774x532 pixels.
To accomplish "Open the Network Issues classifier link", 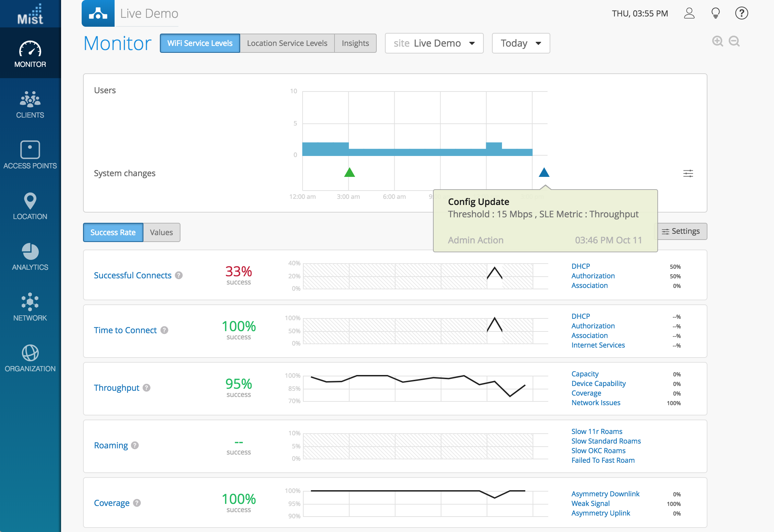I will point(596,403).
